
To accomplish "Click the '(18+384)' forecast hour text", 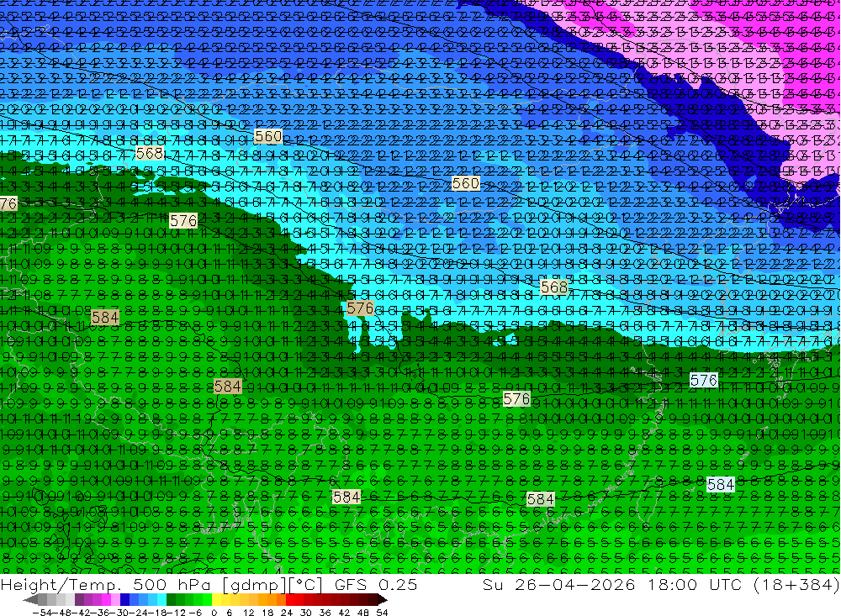I will 796,585.
